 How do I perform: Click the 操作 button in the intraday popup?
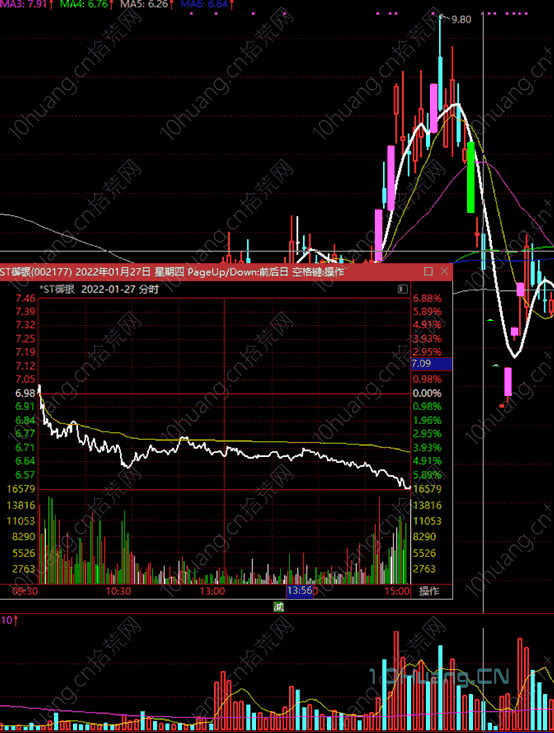[429, 591]
